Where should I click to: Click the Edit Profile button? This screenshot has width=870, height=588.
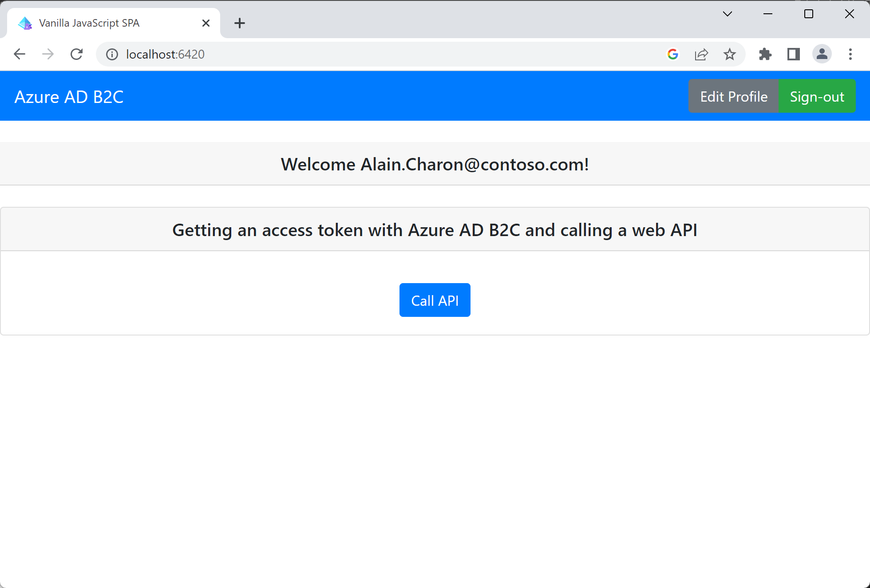tap(733, 96)
